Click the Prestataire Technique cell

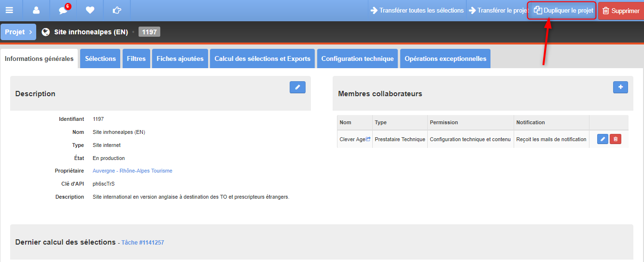tap(400, 139)
